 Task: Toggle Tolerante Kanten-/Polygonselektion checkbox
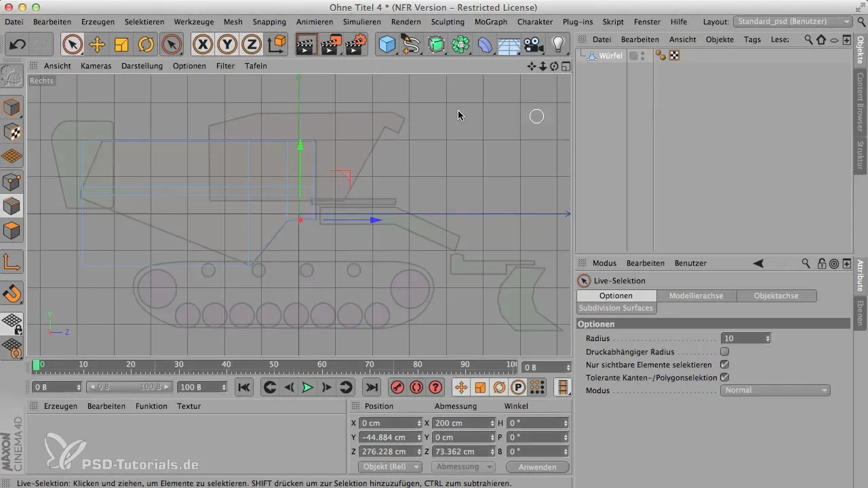[x=724, y=378]
